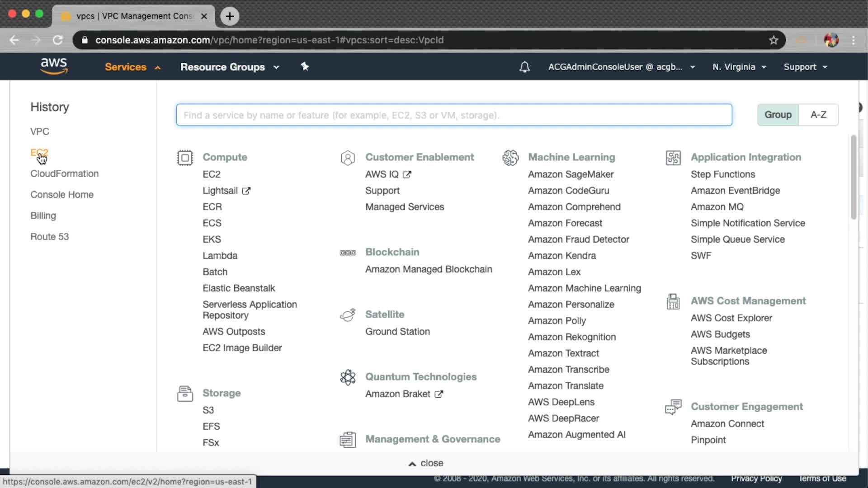The image size is (868, 488).
Task: Click the service search field
Action: click(454, 115)
